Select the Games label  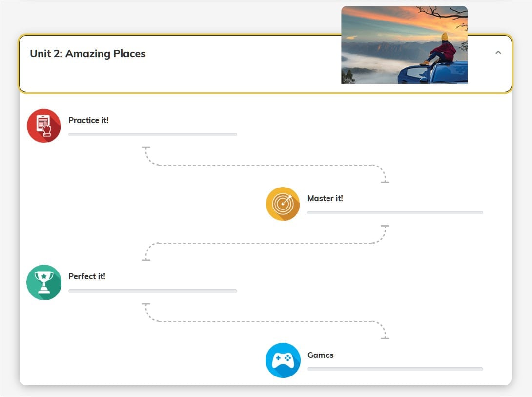pyautogui.click(x=320, y=355)
